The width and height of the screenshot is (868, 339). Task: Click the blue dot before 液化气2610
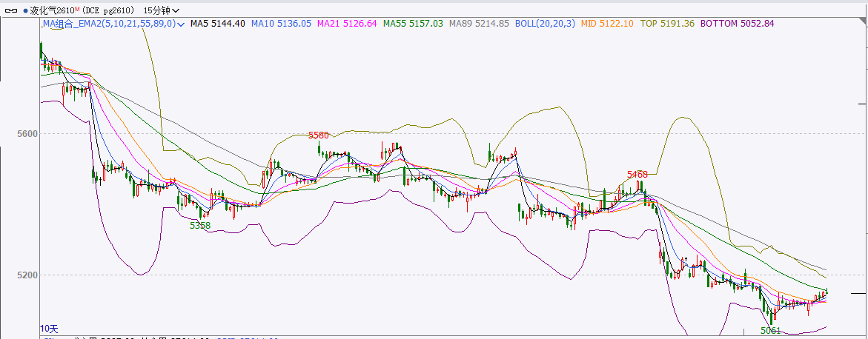point(25,11)
